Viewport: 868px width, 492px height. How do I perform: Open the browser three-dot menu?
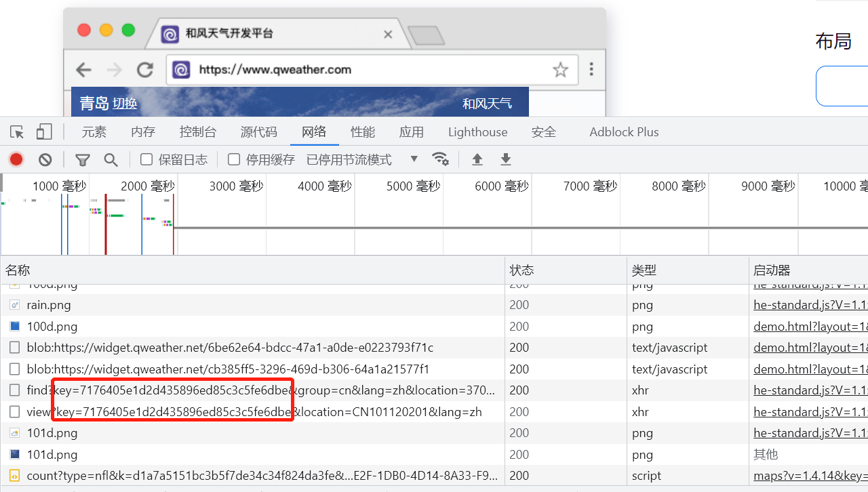591,69
